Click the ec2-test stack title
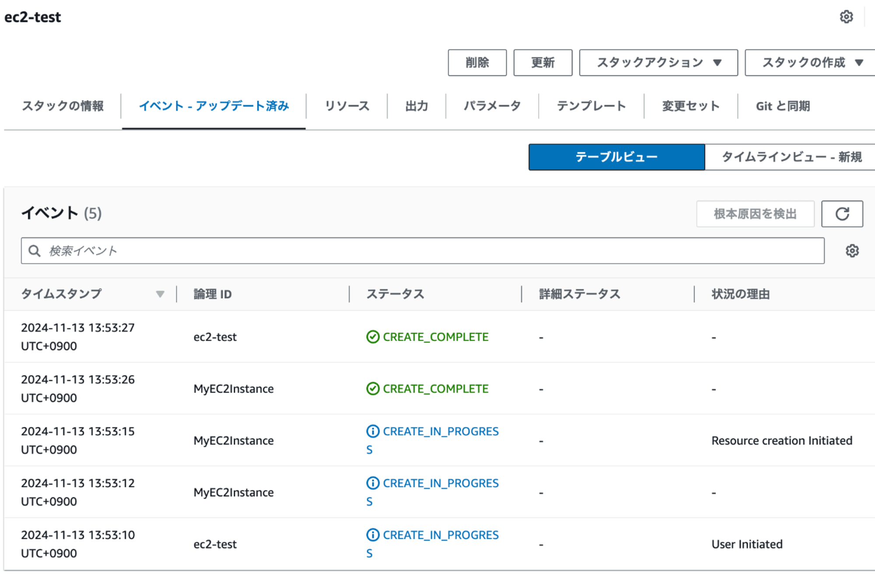Viewport: 875px width, 588px height. pyautogui.click(x=33, y=17)
